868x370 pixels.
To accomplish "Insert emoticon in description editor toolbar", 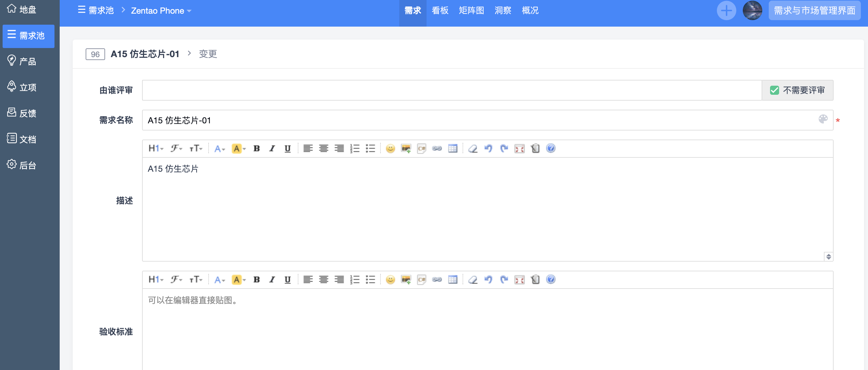I will coord(390,148).
